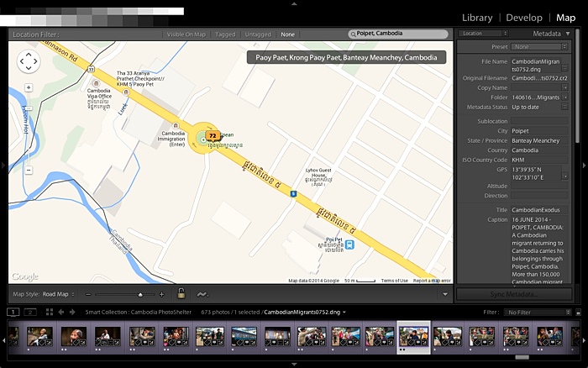Click the Poi Pet train station icon
Viewport: 588px width, 368px height.
point(349,244)
